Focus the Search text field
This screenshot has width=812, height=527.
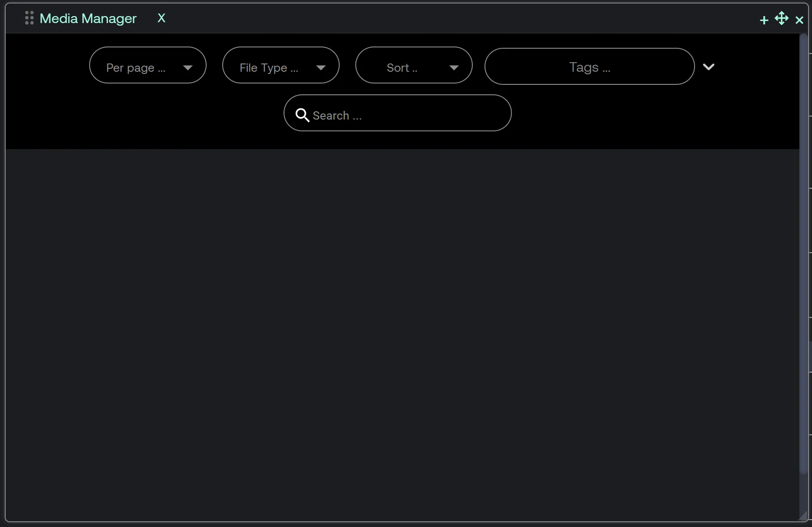click(404, 115)
